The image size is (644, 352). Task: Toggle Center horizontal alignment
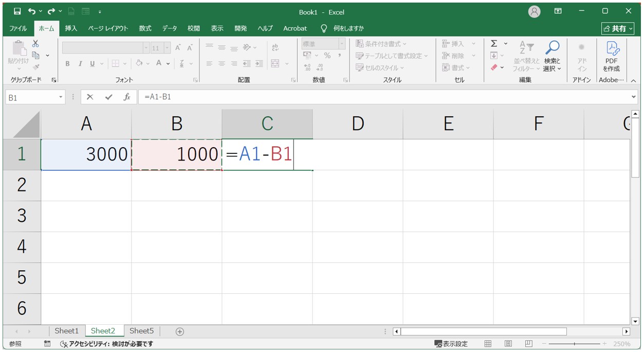point(222,64)
